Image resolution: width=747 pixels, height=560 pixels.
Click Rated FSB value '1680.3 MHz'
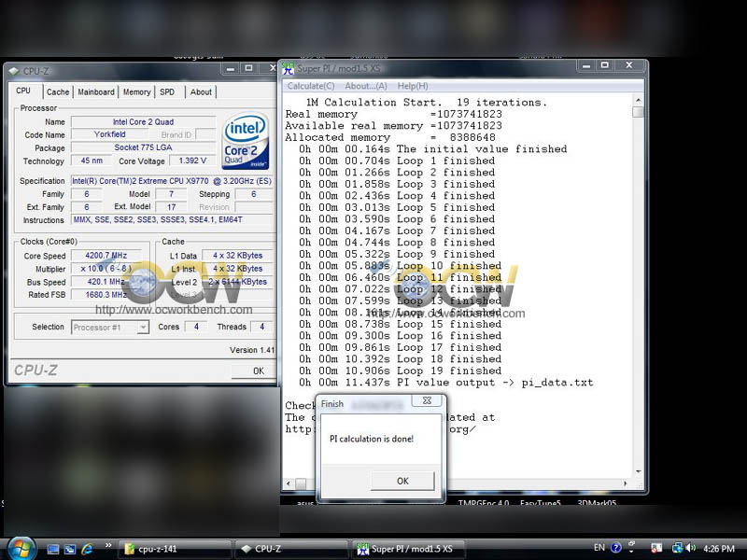tap(106, 295)
